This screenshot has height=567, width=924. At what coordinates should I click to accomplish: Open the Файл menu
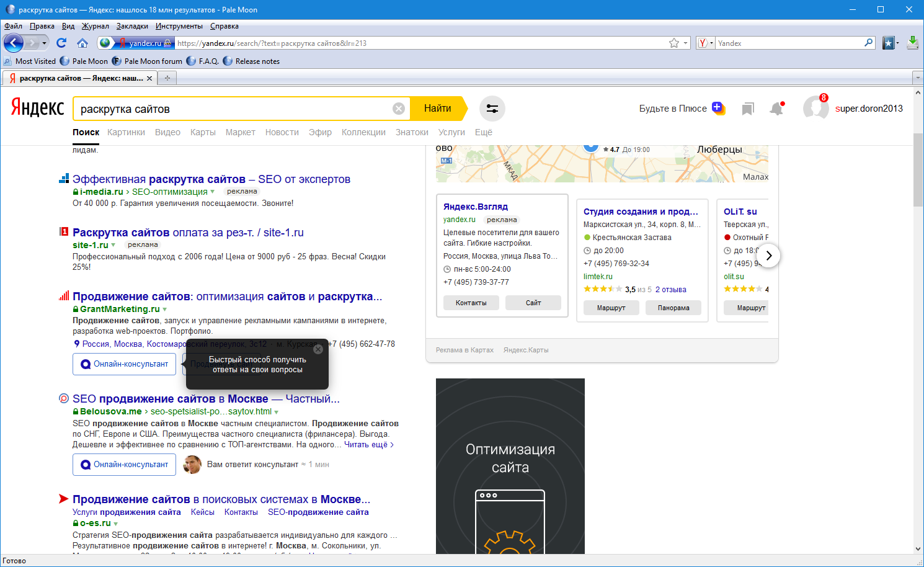point(13,26)
